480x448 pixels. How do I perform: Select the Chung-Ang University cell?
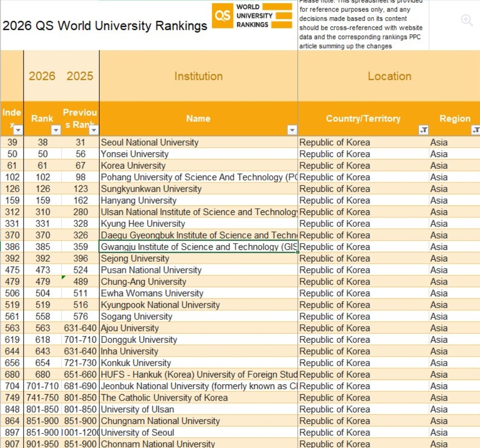pyautogui.click(x=198, y=282)
